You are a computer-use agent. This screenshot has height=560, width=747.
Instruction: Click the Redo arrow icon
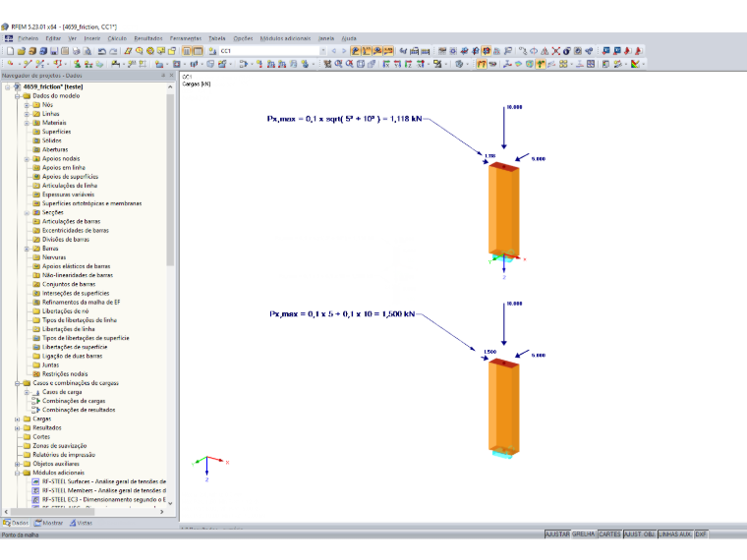113,51
